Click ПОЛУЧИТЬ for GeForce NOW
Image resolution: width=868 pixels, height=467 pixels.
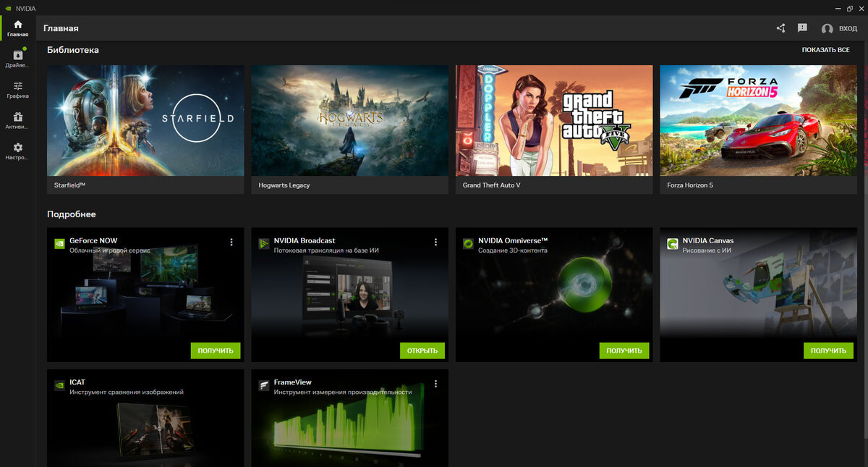point(216,350)
